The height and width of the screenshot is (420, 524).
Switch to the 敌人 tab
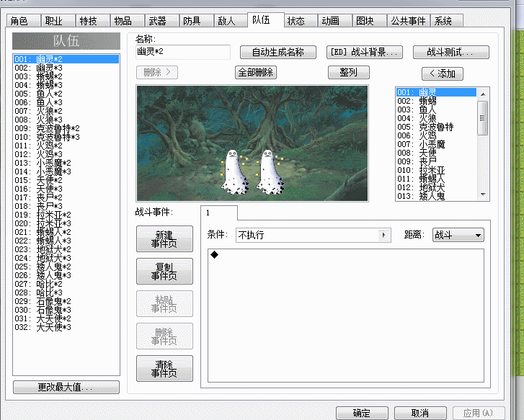click(x=231, y=21)
